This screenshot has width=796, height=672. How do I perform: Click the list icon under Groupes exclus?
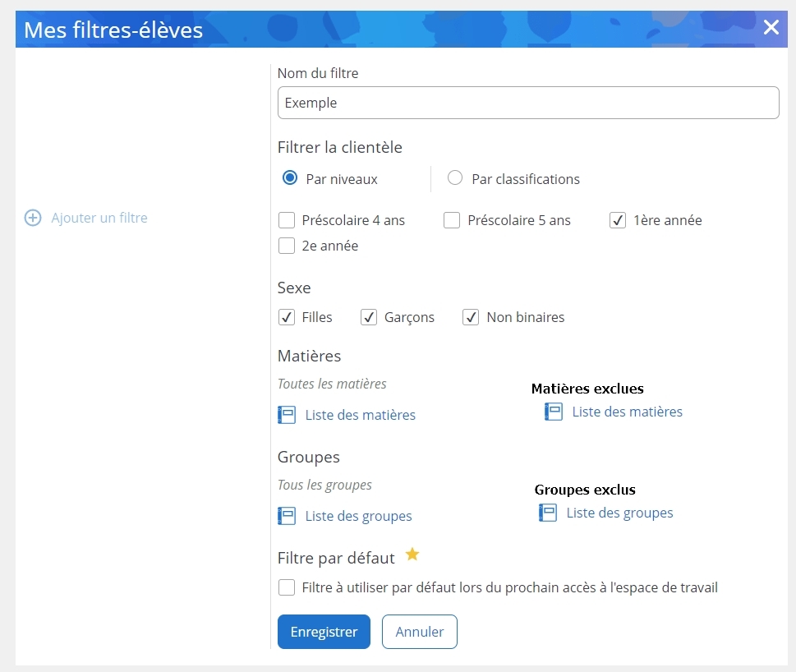548,513
